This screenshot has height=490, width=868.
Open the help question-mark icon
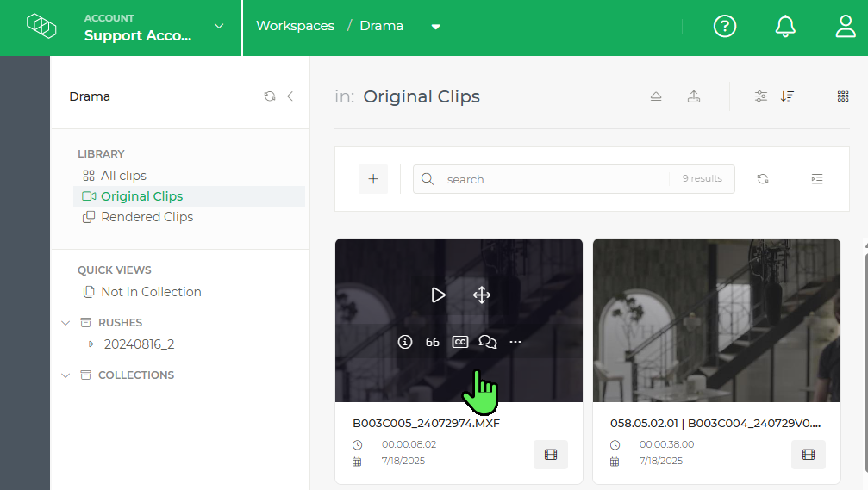pyautogui.click(x=725, y=26)
